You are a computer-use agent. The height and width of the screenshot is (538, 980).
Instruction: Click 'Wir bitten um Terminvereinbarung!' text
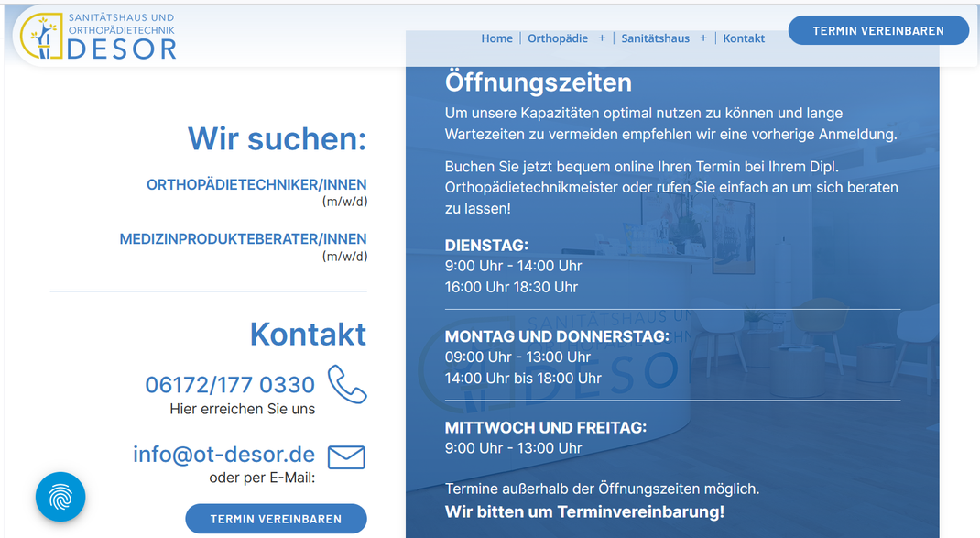point(584,511)
